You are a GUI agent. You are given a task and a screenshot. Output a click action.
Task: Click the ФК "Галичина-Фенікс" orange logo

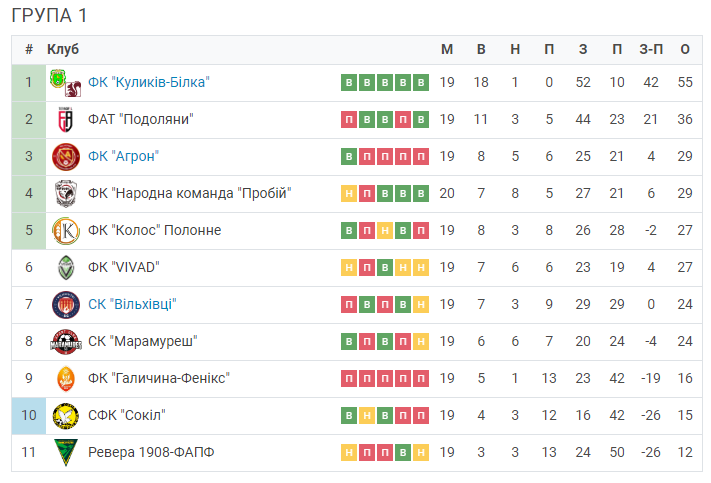[66, 379]
